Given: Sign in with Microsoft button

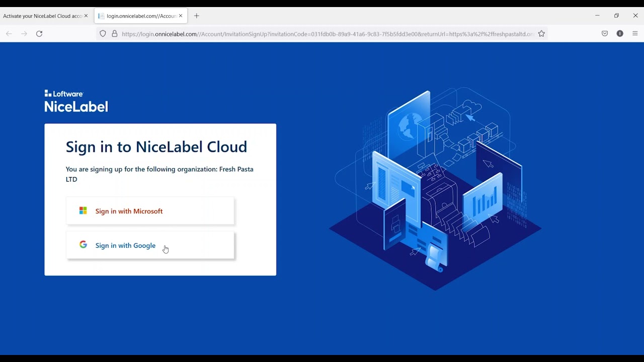Looking at the screenshot, I should tap(150, 211).
